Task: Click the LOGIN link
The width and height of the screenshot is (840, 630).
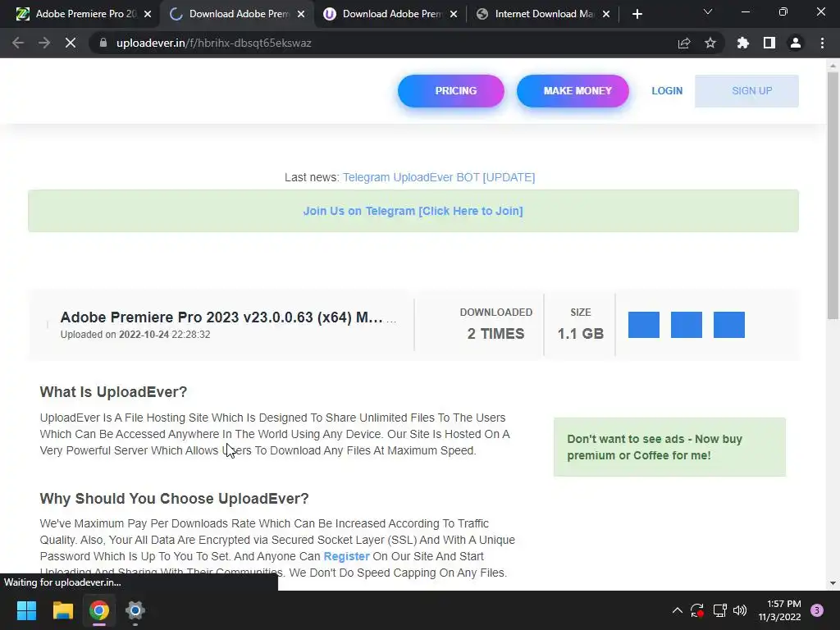Action: [667, 91]
